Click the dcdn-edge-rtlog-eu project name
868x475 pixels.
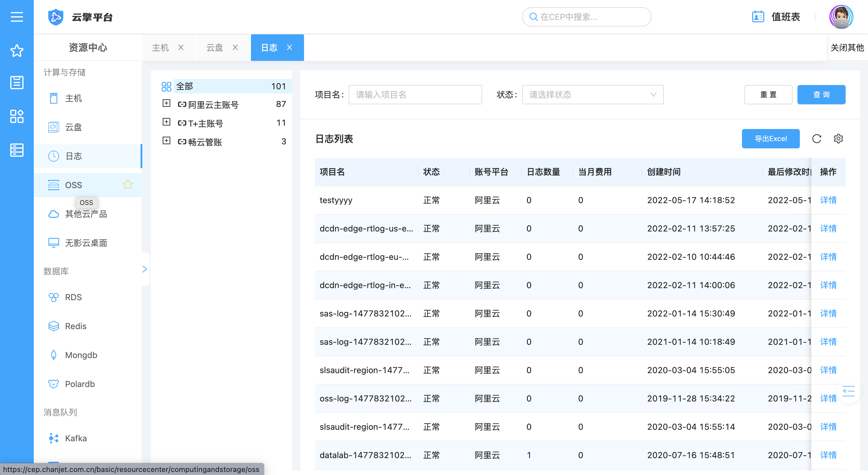tap(364, 257)
